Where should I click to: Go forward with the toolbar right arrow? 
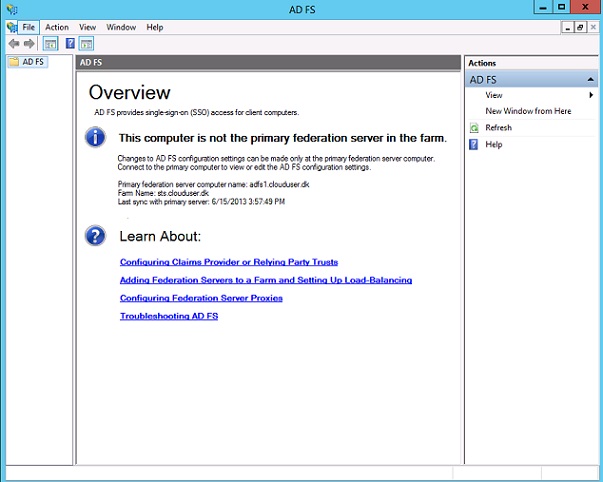[29, 43]
